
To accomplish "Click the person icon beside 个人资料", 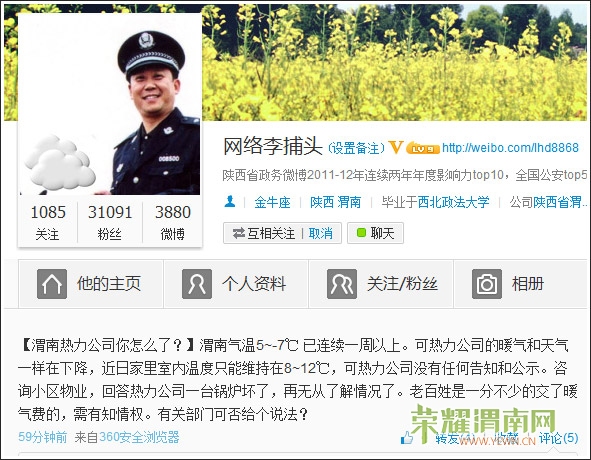I will point(197,284).
